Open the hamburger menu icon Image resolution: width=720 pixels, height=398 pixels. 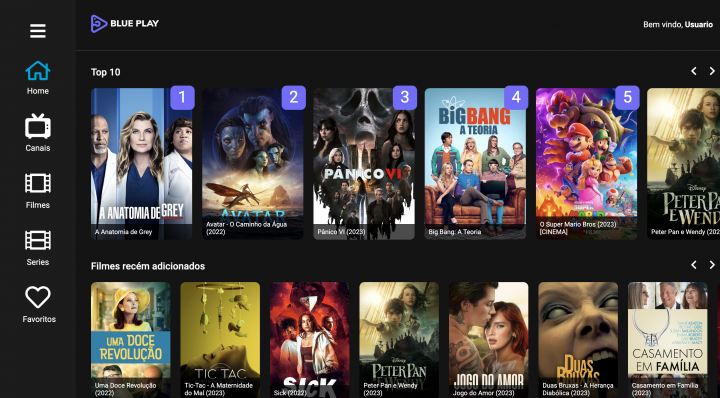[38, 31]
